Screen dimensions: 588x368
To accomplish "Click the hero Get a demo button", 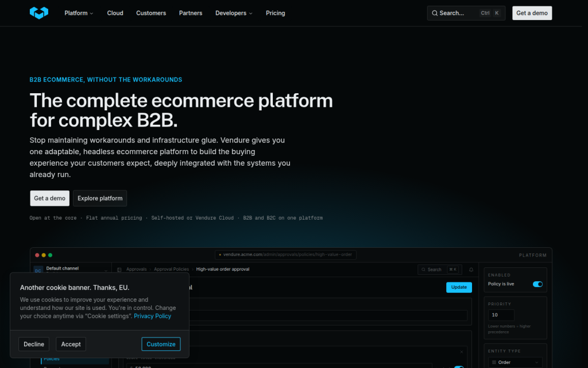I will pyautogui.click(x=49, y=198).
